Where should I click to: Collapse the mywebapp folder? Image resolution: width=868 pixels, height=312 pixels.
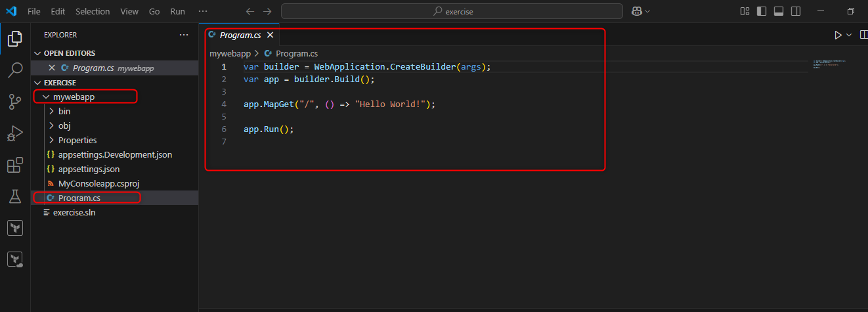click(45, 97)
